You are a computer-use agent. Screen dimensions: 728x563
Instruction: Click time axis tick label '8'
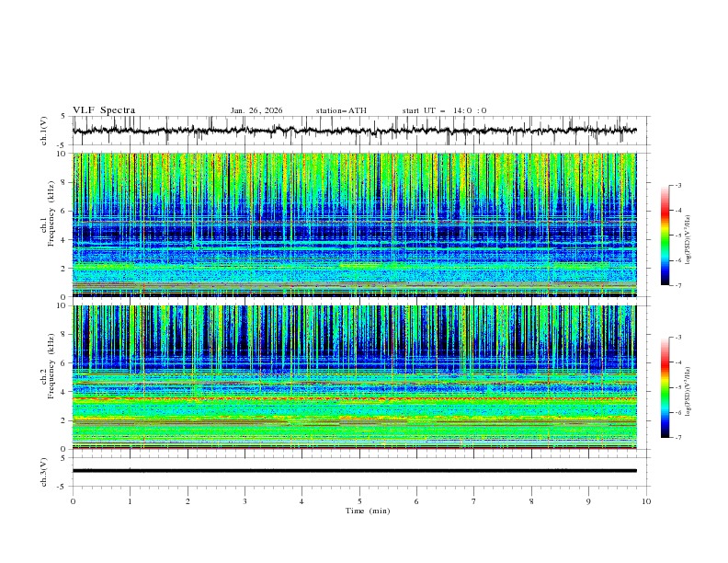pos(531,501)
